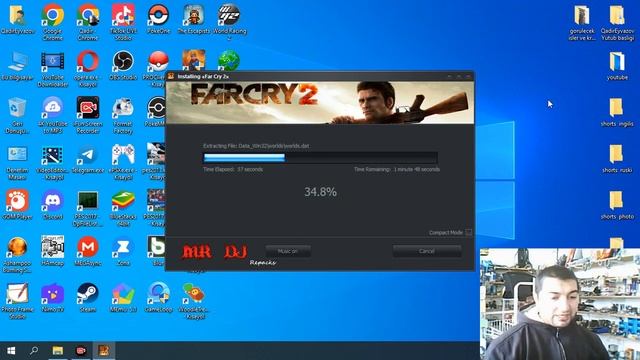Open the Woodle Tree shortcut
Viewport: 640px width, 360px height.
[x=194, y=301]
